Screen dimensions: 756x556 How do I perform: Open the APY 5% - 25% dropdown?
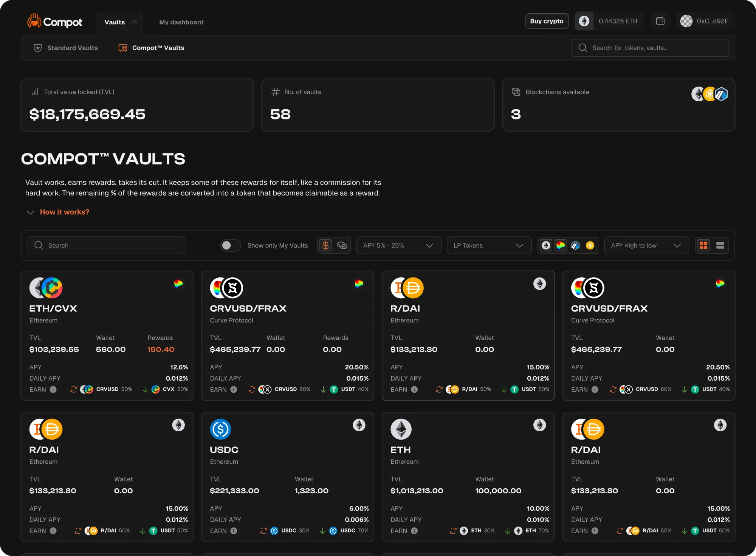pos(398,245)
